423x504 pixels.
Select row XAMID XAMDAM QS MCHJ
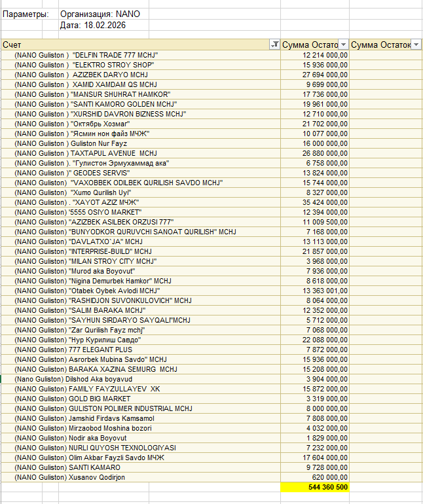[x=141, y=84]
